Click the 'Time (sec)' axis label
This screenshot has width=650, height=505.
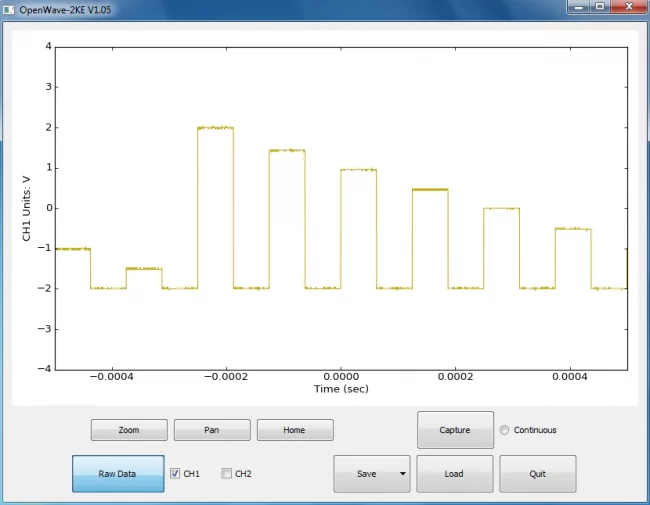(x=341, y=389)
